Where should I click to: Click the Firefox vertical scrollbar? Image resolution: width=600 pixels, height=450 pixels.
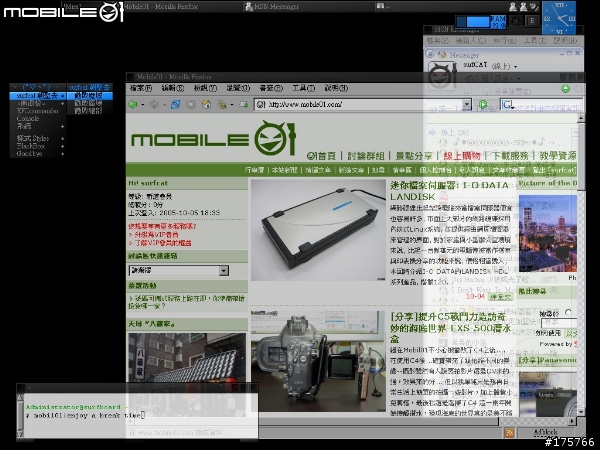[581, 264]
